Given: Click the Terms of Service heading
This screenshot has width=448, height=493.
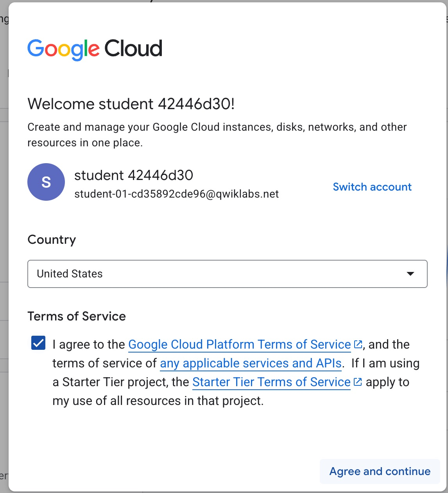Looking at the screenshot, I should pyautogui.click(x=77, y=316).
